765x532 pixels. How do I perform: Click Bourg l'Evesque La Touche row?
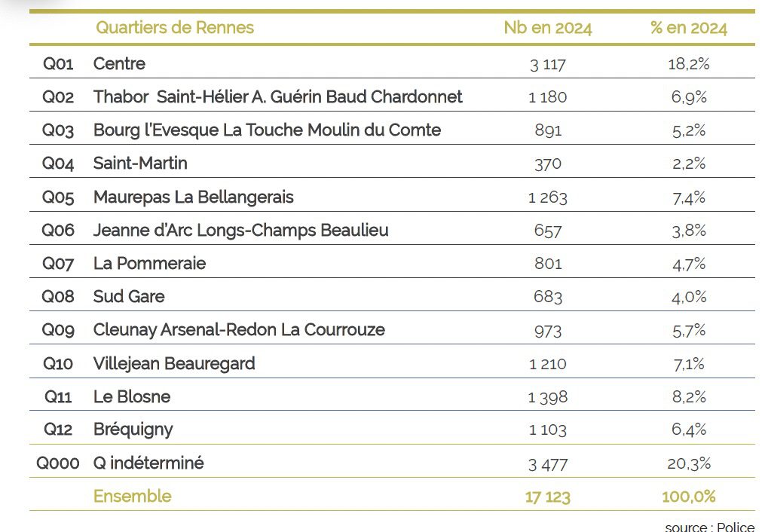point(267,130)
